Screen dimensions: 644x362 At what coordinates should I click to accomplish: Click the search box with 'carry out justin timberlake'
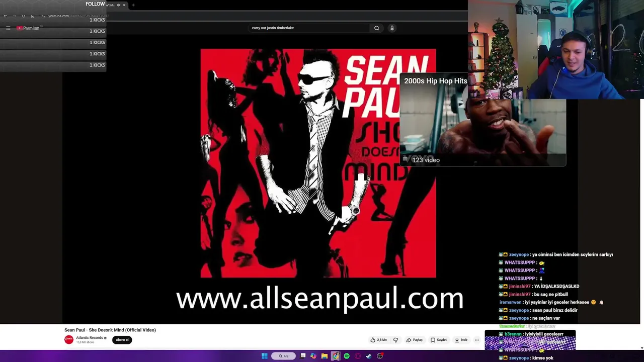[x=309, y=28]
